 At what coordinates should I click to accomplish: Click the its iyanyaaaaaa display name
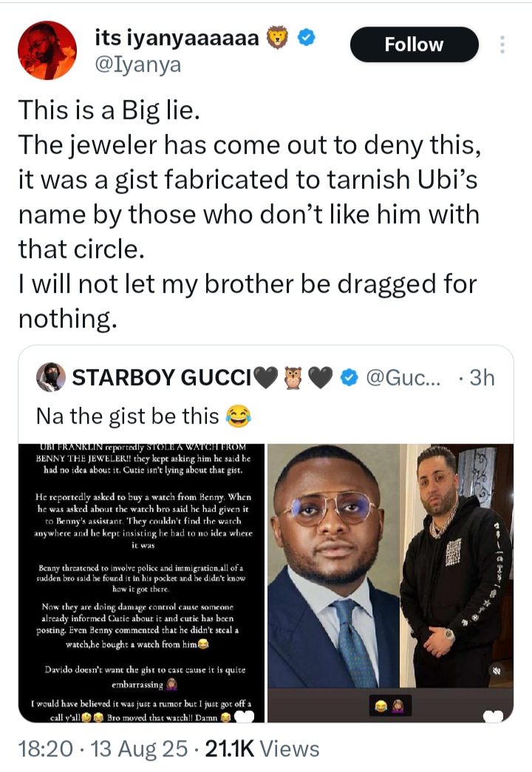point(177,38)
